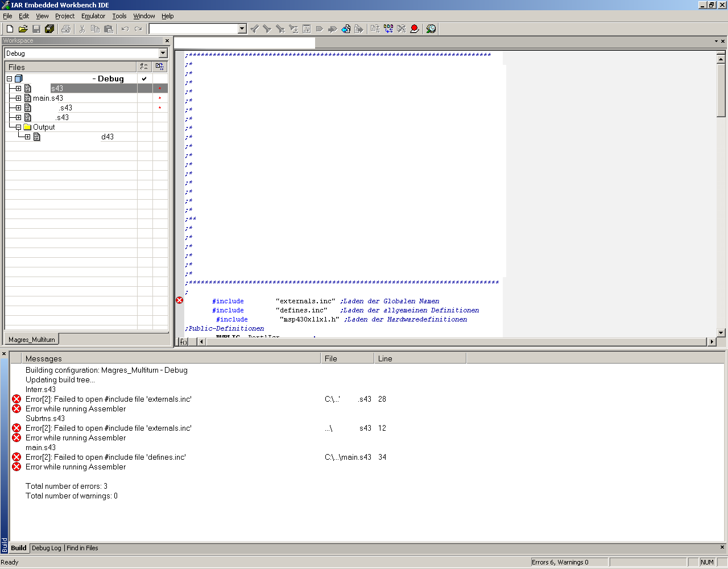
Task: Click the Messages column header
Action: (171, 358)
